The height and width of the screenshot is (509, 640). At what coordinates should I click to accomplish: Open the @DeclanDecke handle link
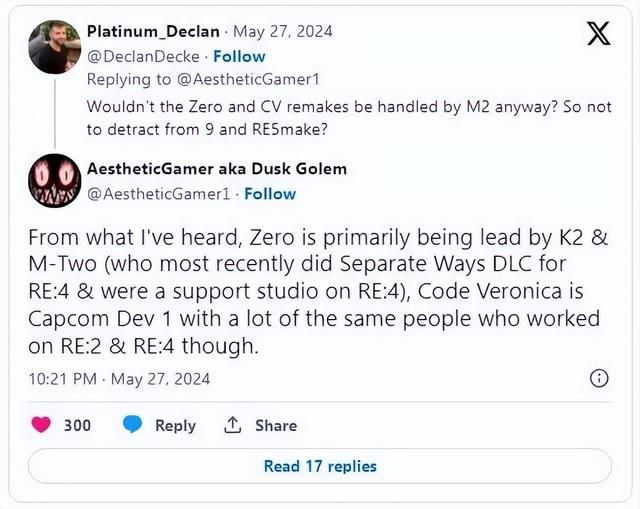145,56
